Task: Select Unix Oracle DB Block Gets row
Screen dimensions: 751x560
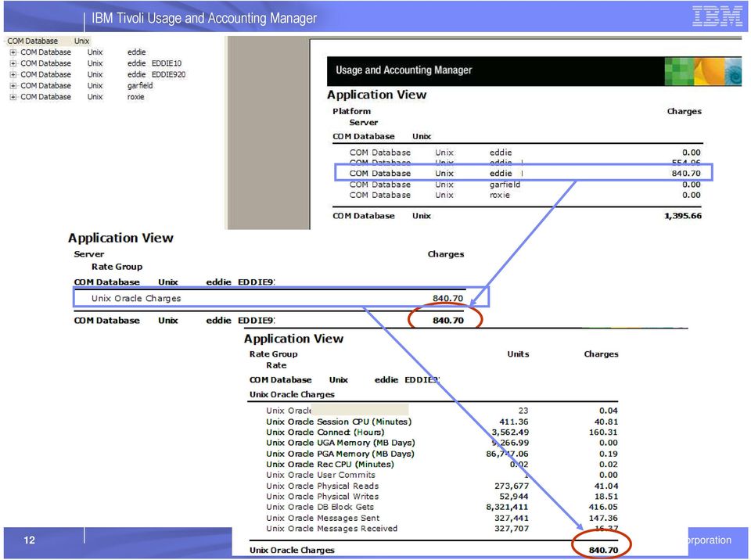Action: coord(441,507)
